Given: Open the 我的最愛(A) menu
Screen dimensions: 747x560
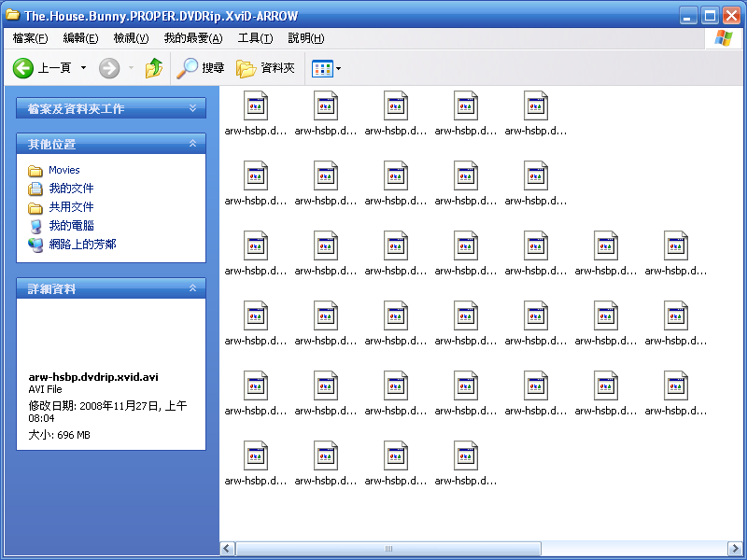Looking at the screenshot, I should click(193, 38).
